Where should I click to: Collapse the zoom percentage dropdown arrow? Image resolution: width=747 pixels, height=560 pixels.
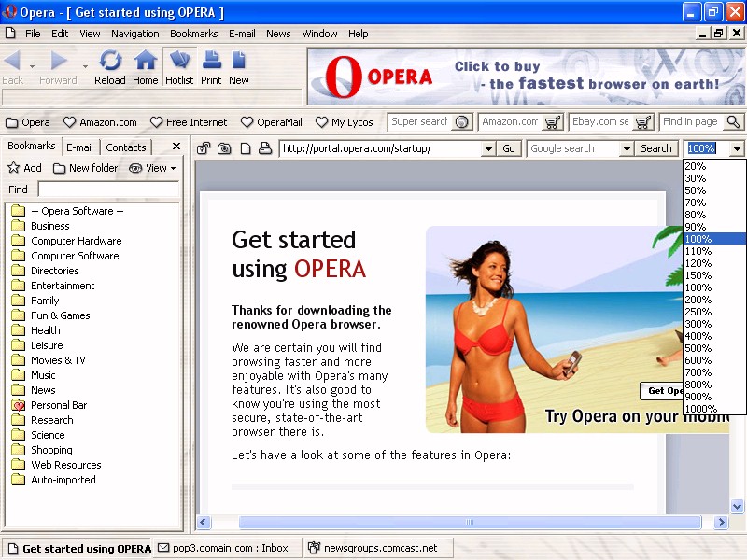(x=737, y=149)
